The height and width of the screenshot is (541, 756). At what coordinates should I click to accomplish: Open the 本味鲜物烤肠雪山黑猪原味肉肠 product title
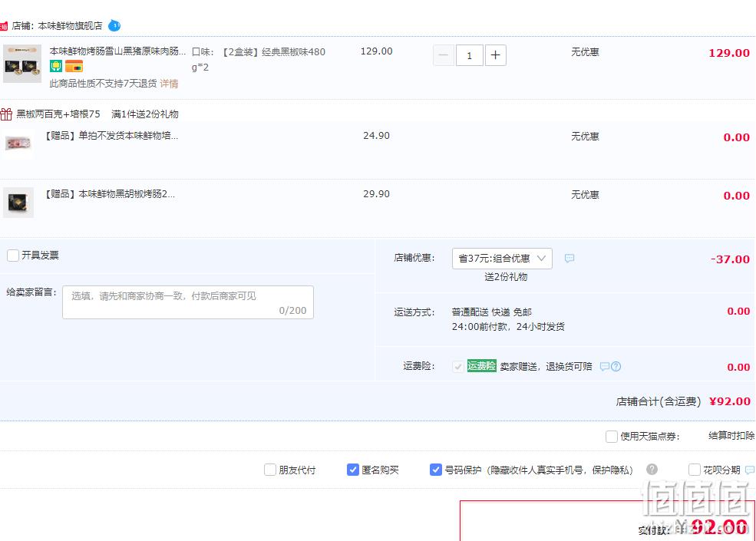coord(117,51)
